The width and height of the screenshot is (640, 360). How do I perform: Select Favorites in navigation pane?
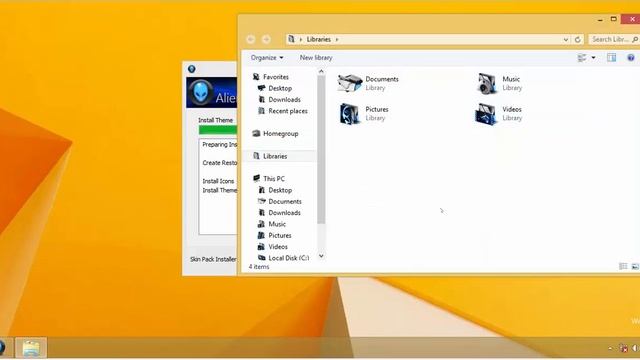point(276,77)
